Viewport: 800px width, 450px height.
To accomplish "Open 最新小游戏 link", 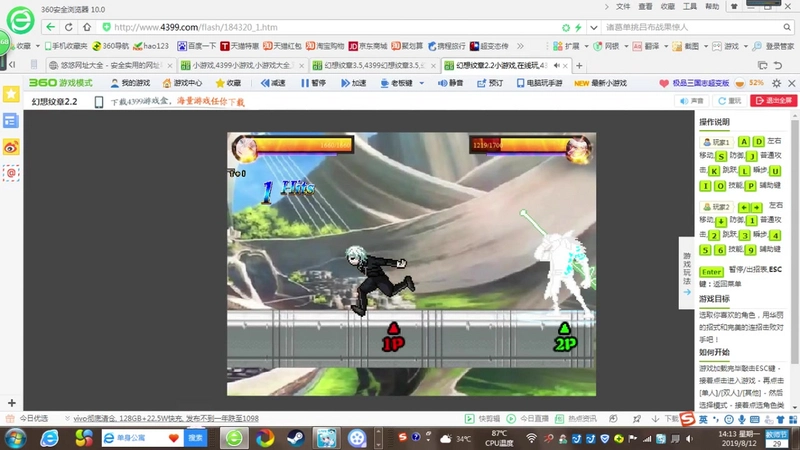I will coord(601,83).
